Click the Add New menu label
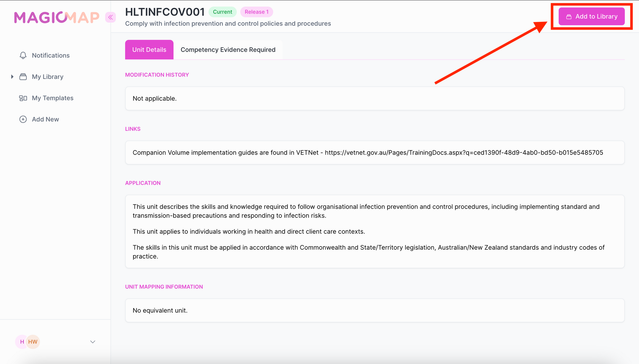The width and height of the screenshot is (639, 364). [x=45, y=119]
